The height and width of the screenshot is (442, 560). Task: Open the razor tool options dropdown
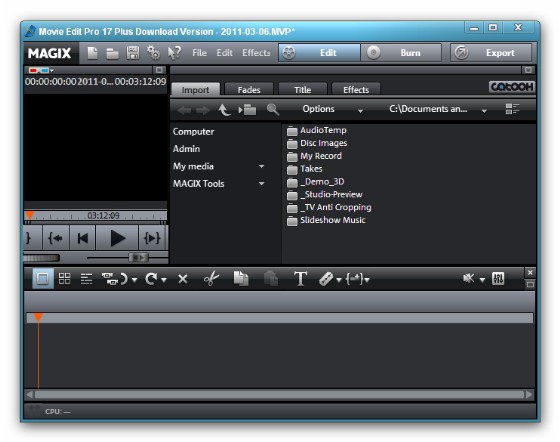pyautogui.click(x=339, y=280)
